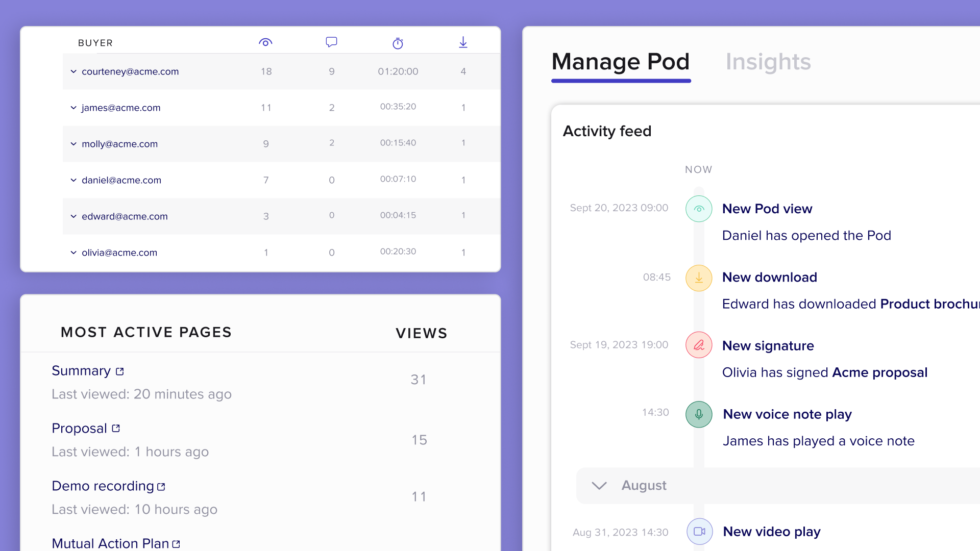Image resolution: width=980 pixels, height=551 pixels.
Task: Click the eye views column icon
Action: tap(265, 42)
